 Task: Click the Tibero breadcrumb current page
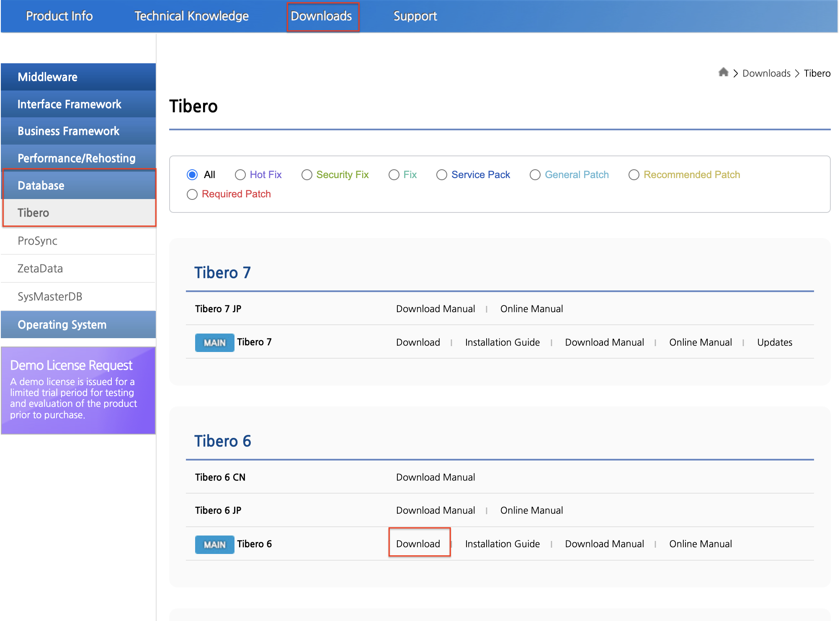tap(817, 73)
